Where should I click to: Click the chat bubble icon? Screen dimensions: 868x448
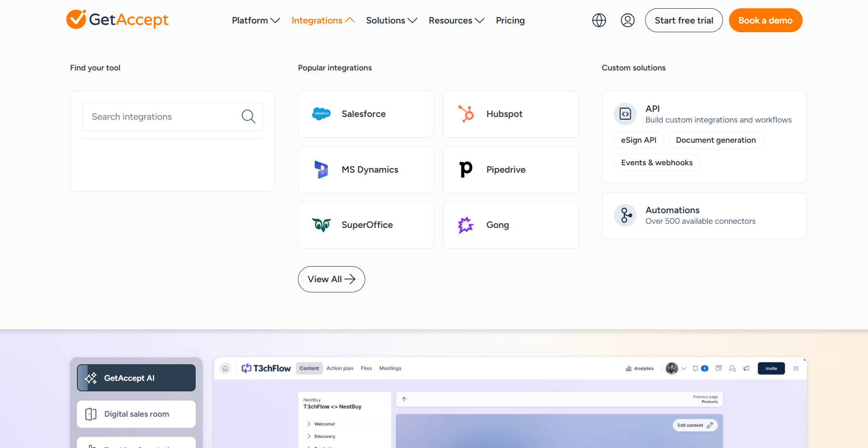click(x=733, y=368)
